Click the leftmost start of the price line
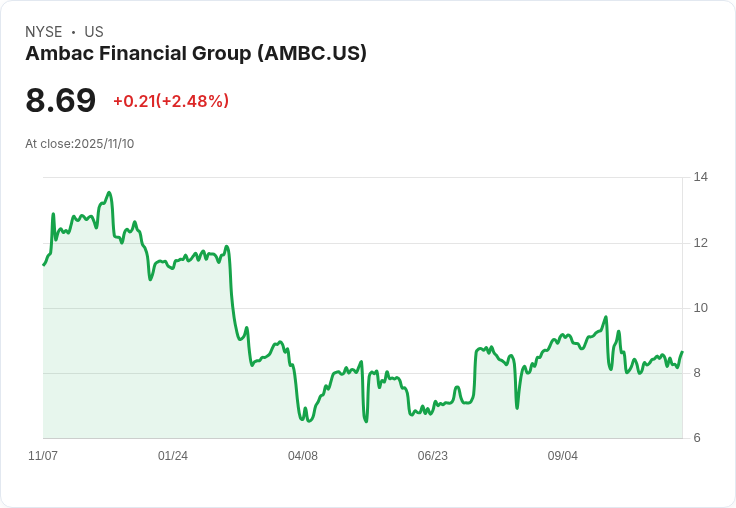 (x=44, y=264)
